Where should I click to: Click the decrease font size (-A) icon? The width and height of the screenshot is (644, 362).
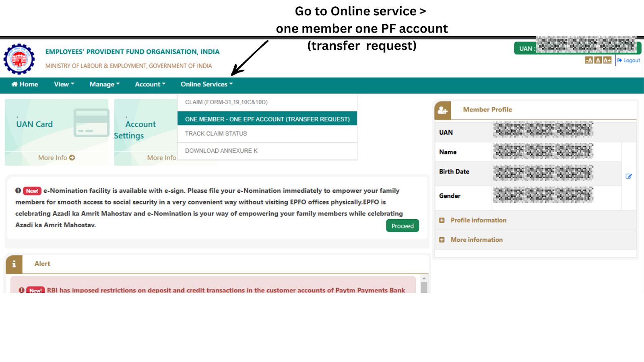coord(589,60)
